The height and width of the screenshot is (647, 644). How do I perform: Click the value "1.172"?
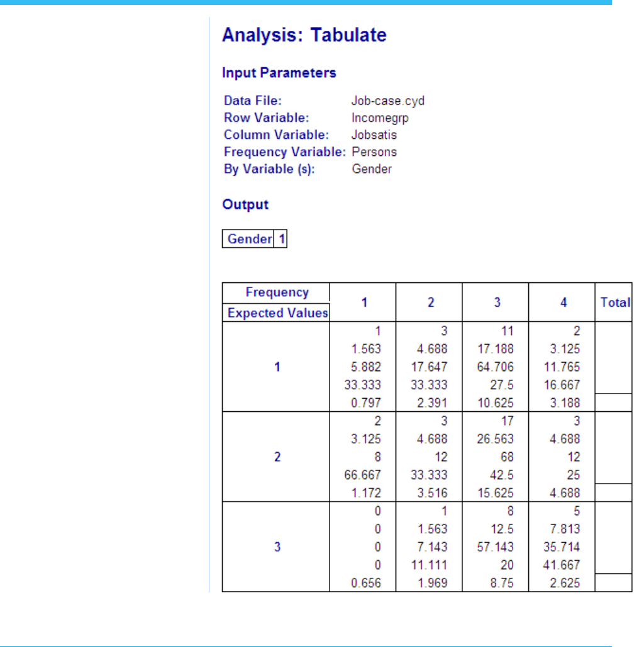point(366,493)
